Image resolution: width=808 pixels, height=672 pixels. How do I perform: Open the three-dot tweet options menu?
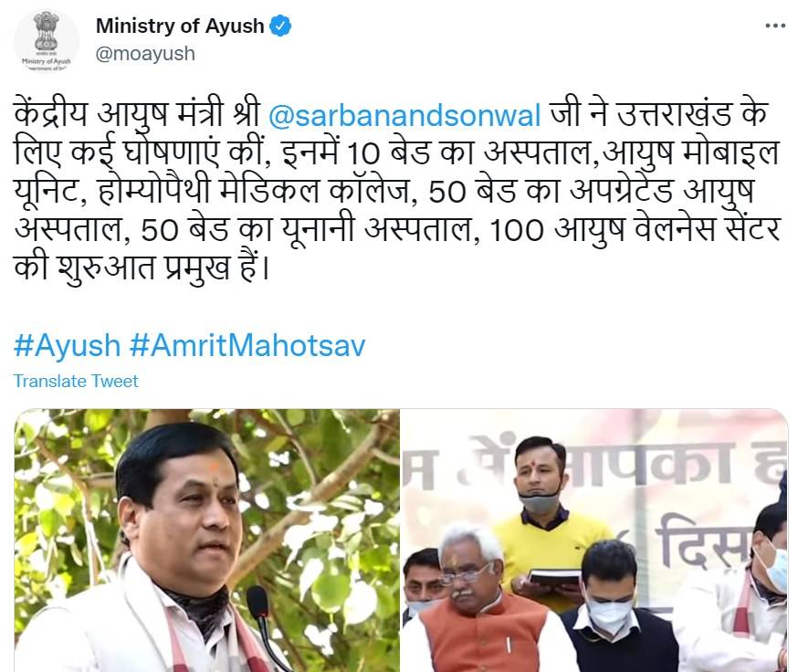click(x=775, y=26)
